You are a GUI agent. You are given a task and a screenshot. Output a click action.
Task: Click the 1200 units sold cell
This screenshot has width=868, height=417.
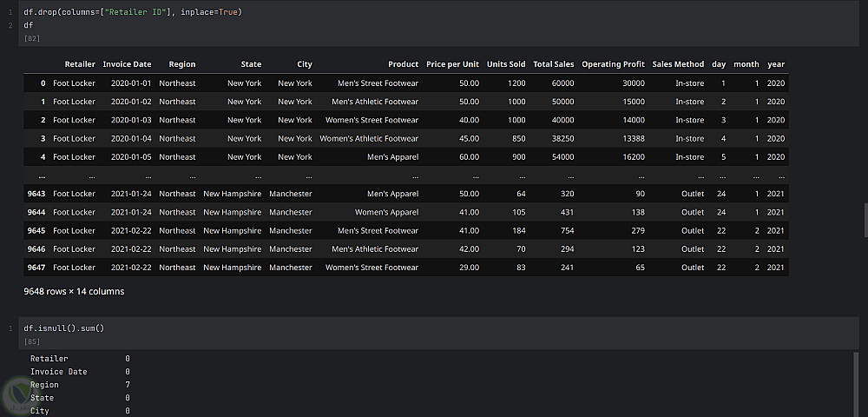click(x=516, y=83)
